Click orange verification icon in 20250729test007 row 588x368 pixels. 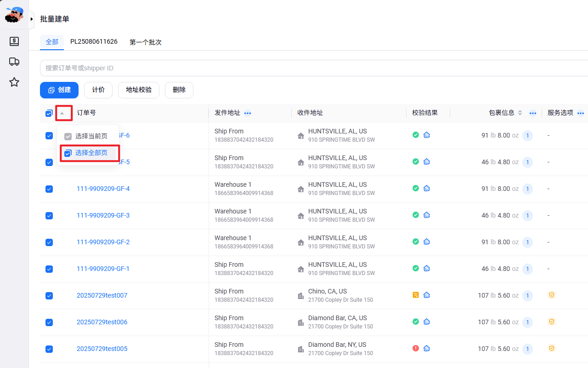pyautogui.click(x=416, y=295)
